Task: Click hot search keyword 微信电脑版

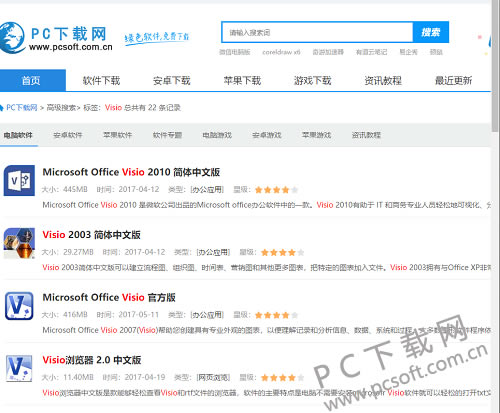Action: [235, 52]
